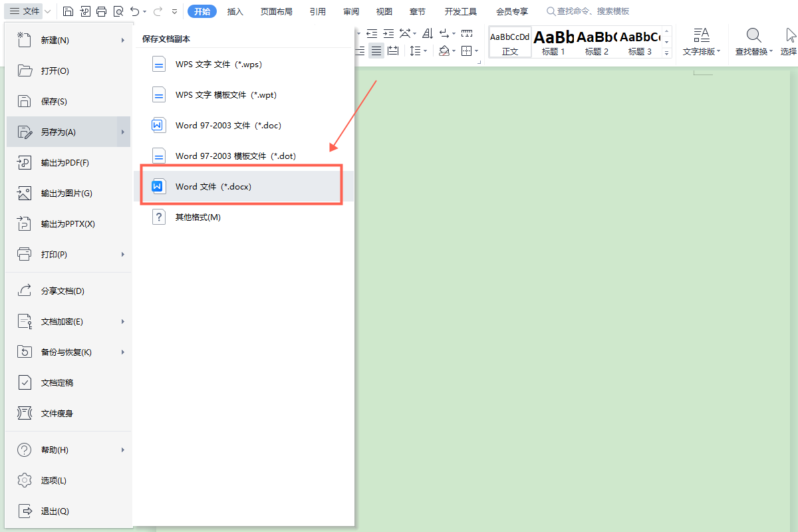Viewport: 798px width, 532px height.
Task: Open the dropdown arrow beside 文件
Action: [x=48, y=11]
